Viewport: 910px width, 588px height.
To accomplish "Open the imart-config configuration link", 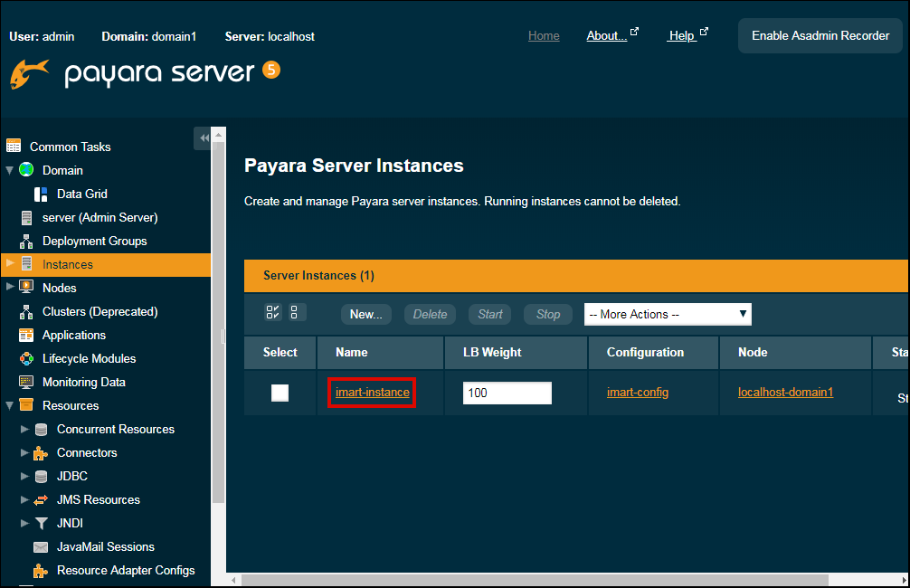I will (x=638, y=393).
